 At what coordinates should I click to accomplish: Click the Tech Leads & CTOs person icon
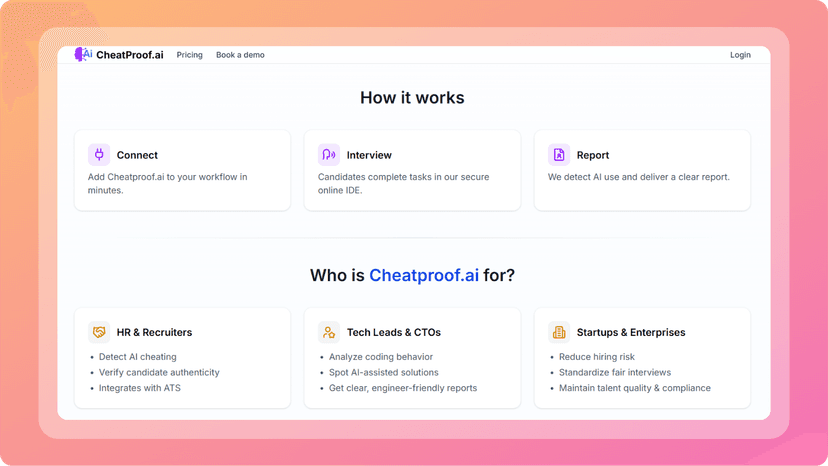point(328,332)
